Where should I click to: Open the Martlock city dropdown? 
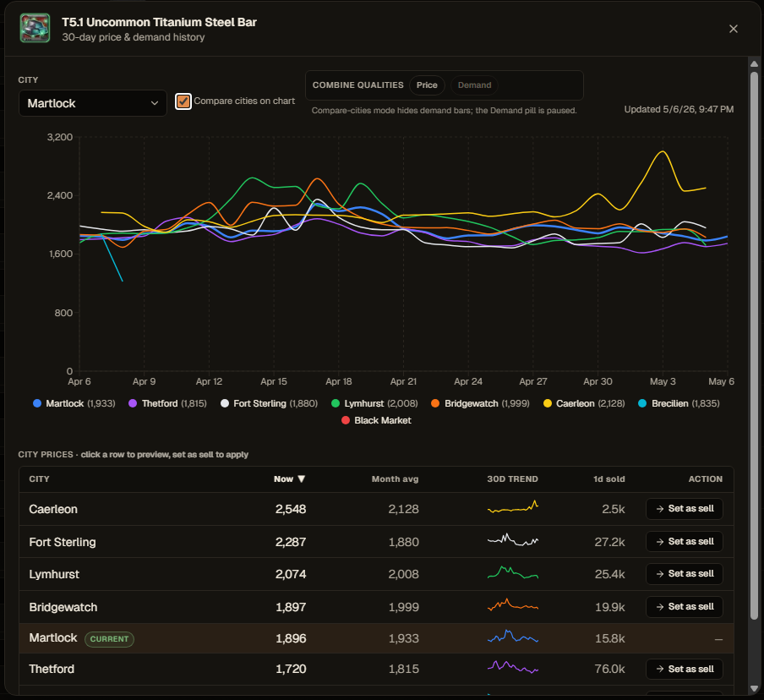click(x=93, y=103)
